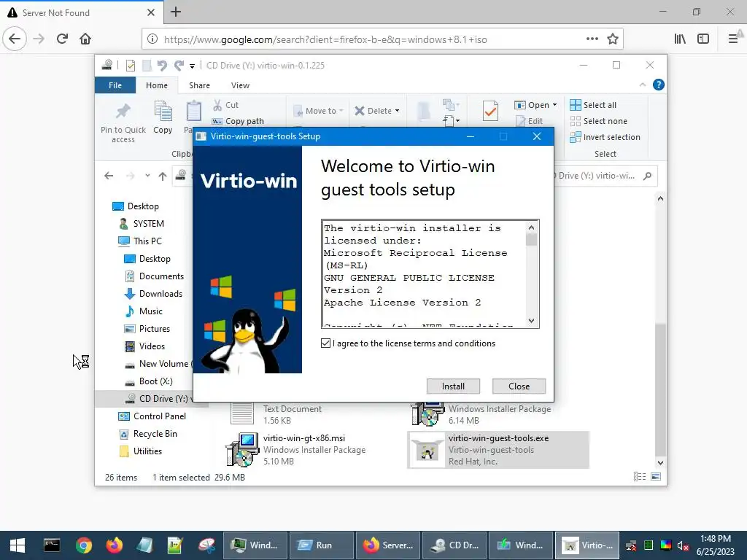Switch to the View ribbon tab

pyautogui.click(x=240, y=85)
